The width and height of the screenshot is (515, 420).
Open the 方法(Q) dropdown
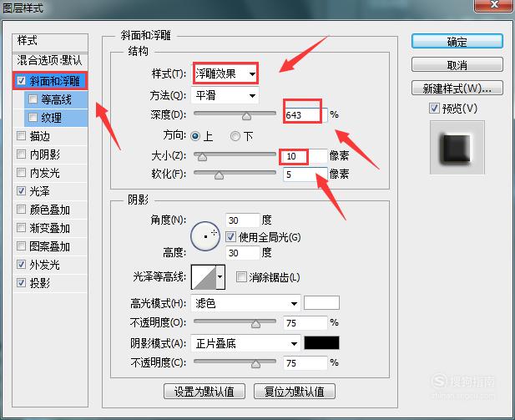point(225,96)
